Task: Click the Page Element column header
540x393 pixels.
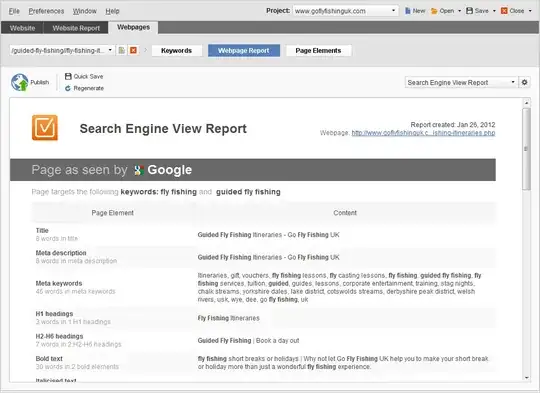Action: tap(113, 213)
